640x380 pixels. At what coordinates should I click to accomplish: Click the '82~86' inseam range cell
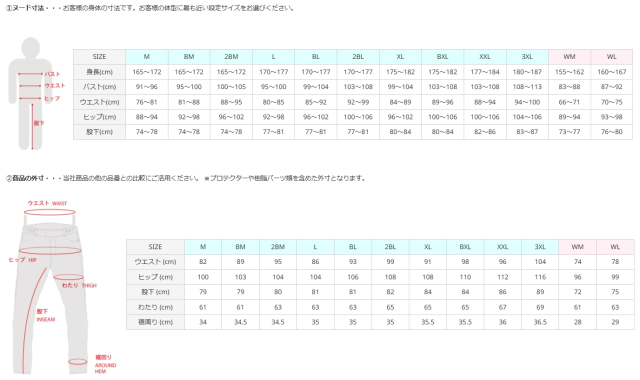click(x=484, y=132)
